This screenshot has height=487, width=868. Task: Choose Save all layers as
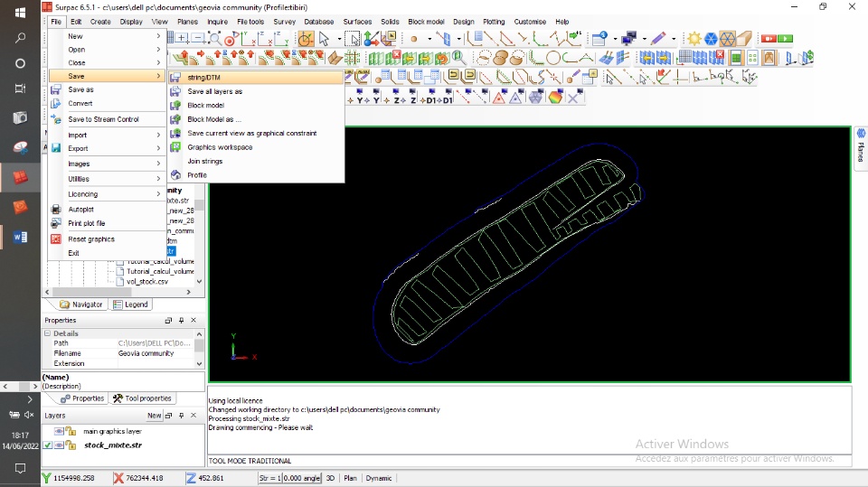pos(256,91)
